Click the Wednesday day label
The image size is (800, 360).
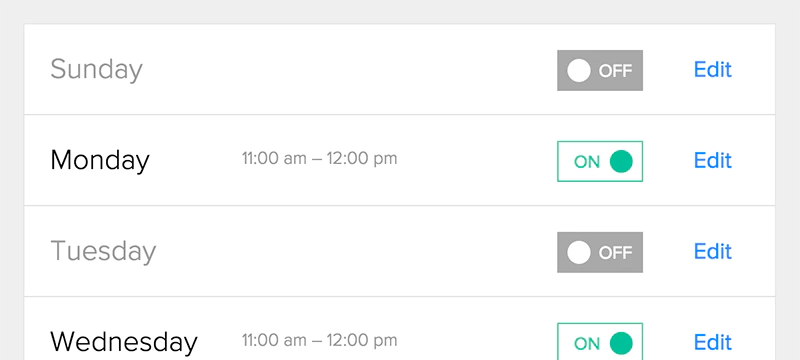(123, 342)
